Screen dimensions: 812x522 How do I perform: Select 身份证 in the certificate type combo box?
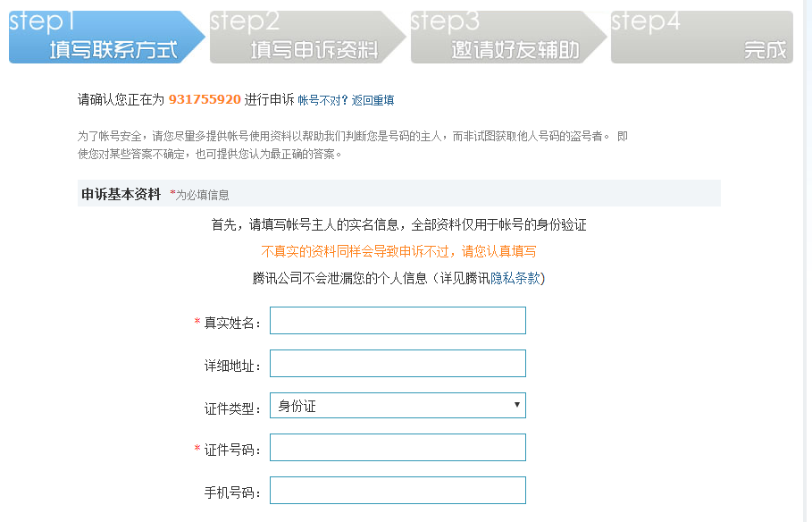[x=398, y=405]
